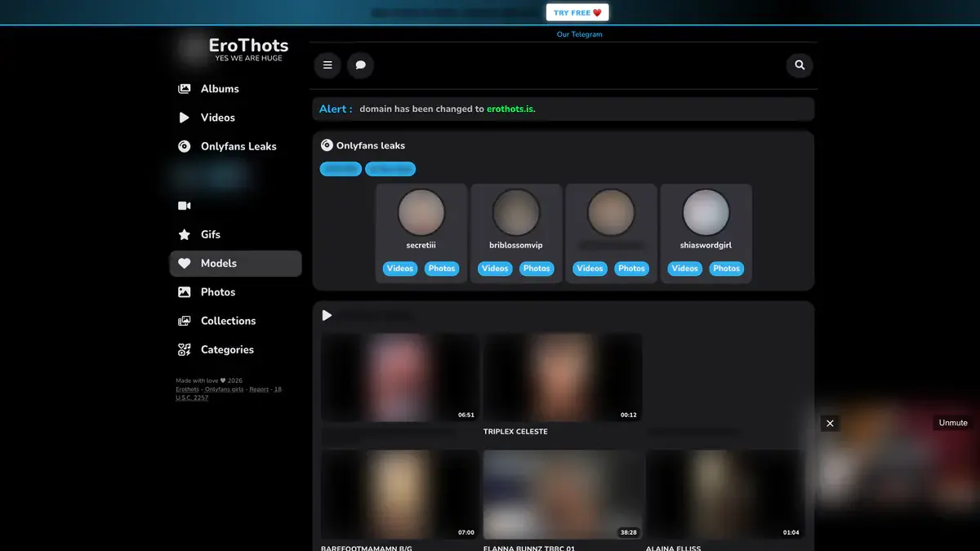The height and width of the screenshot is (551, 980).
Task: Open the chat bubble icon
Action: point(360,65)
